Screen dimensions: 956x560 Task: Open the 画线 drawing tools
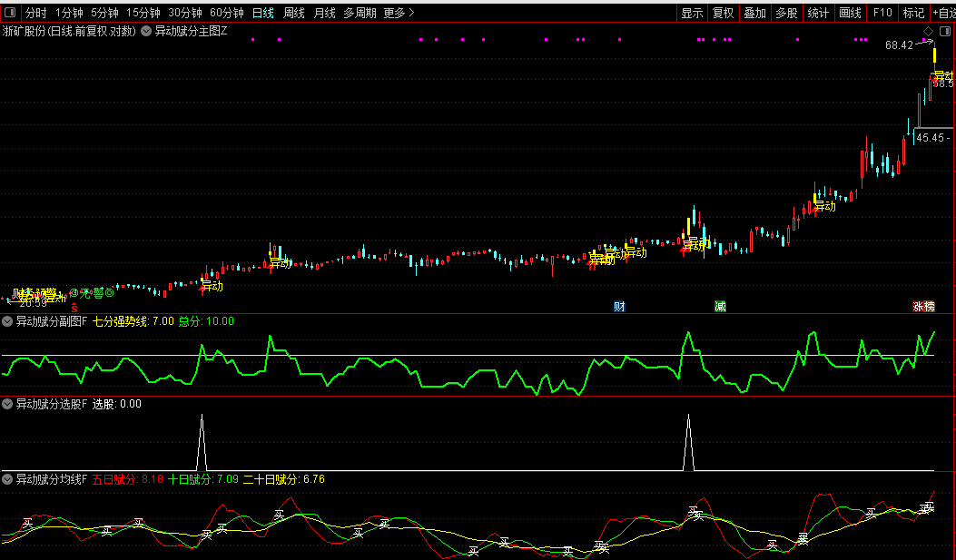[850, 13]
